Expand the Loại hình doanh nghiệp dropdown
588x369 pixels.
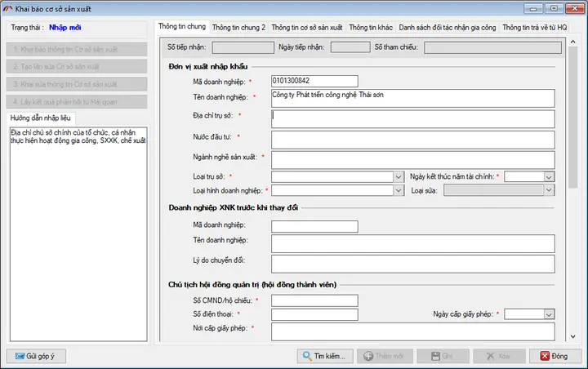[x=399, y=190]
